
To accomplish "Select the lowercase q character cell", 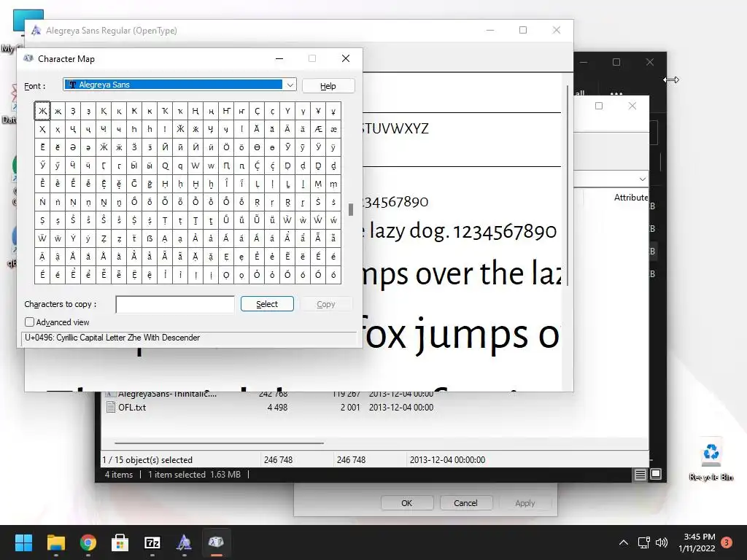I will pos(180,166).
